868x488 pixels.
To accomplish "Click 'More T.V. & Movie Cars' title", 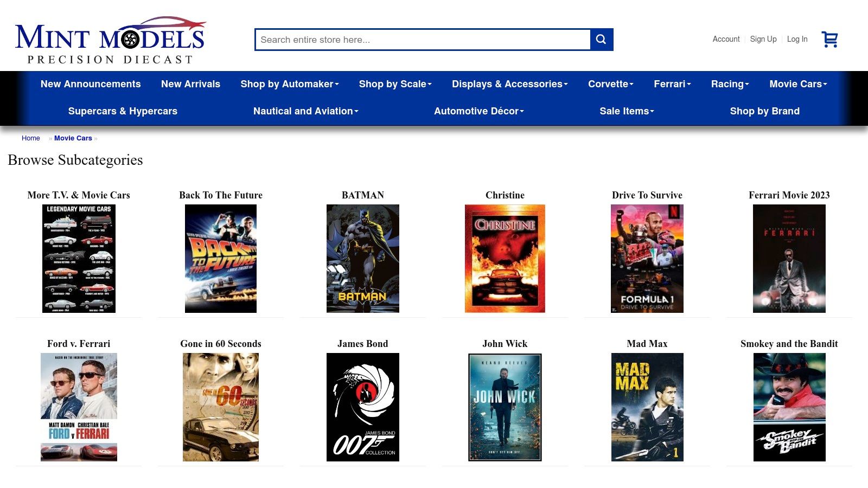I will click(79, 195).
